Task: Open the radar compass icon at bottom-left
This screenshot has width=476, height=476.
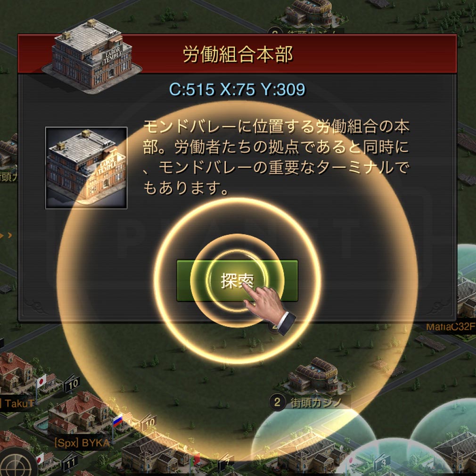Action: (16, 463)
